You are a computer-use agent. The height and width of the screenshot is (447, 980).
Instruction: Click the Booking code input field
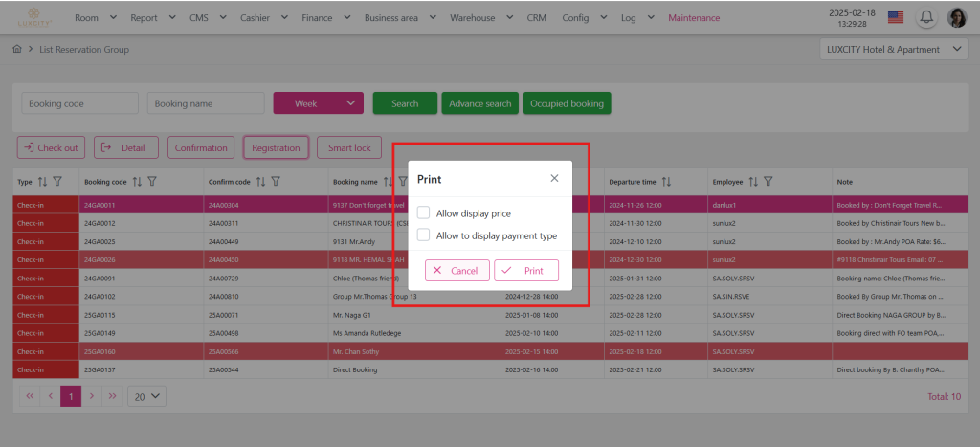[80, 103]
